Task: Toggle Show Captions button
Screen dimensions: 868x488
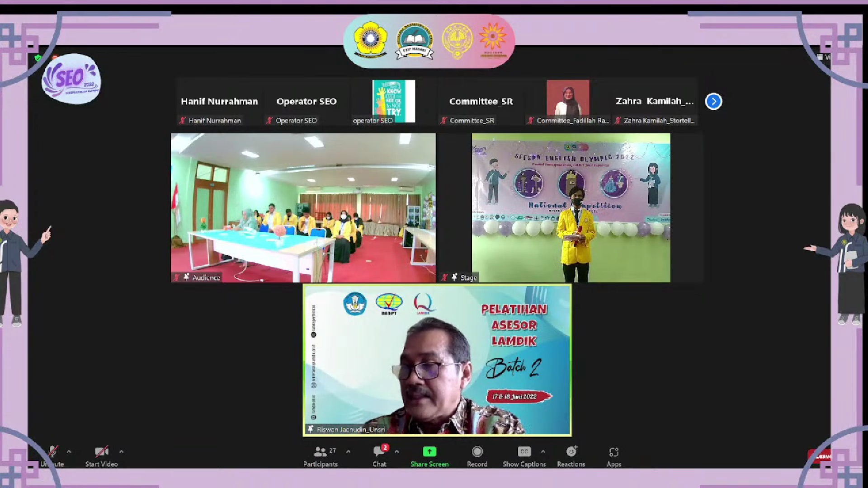Action: click(x=524, y=456)
